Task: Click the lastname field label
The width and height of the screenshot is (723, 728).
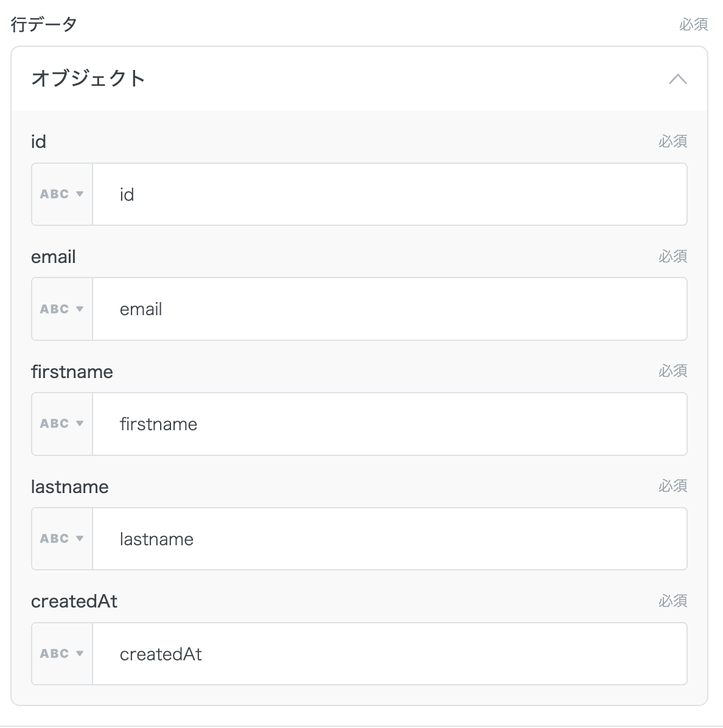Action: coord(70,487)
